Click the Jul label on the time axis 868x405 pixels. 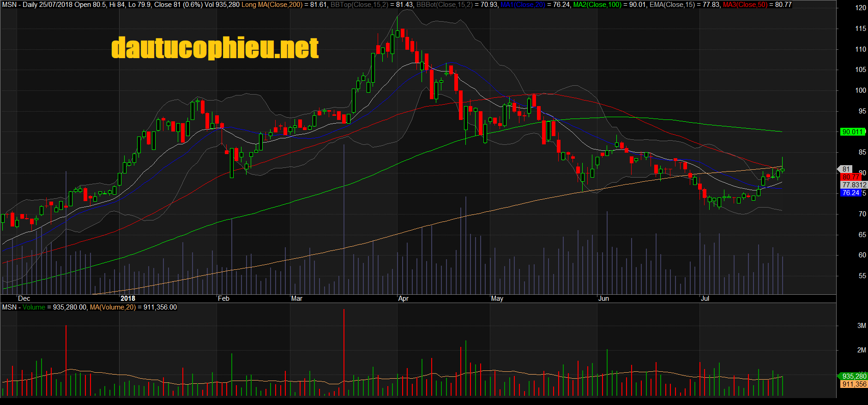point(705,298)
